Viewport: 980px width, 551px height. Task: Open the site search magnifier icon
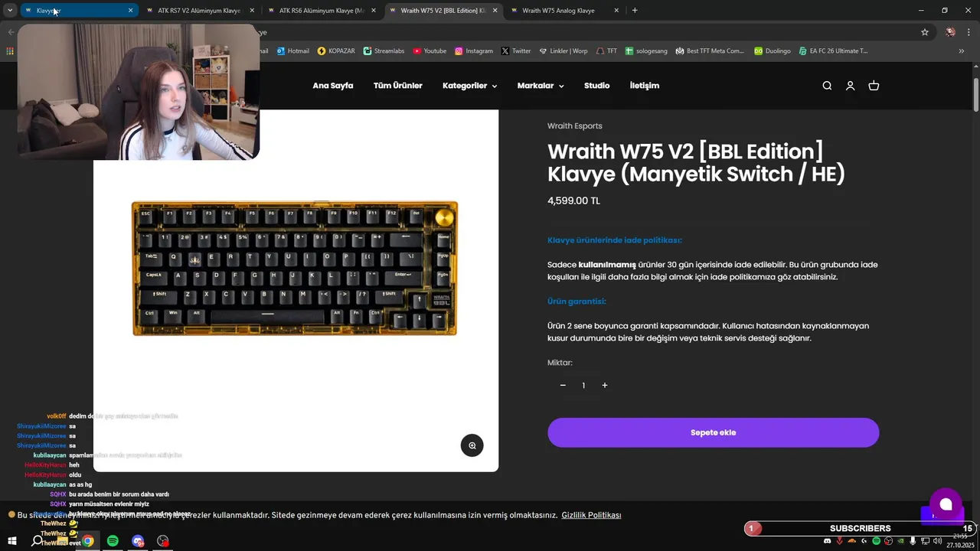tap(827, 86)
